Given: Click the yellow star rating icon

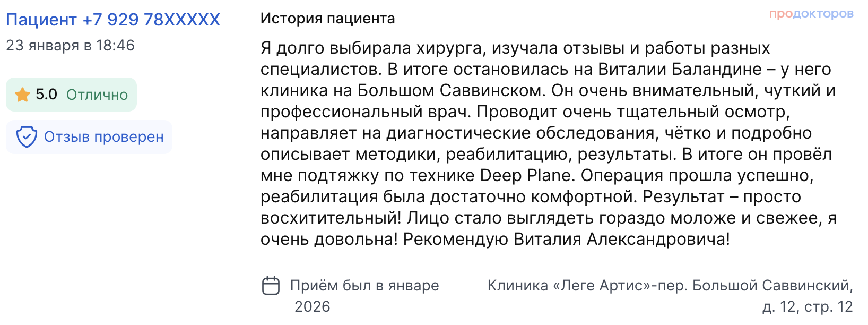Looking at the screenshot, I should (22, 95).
